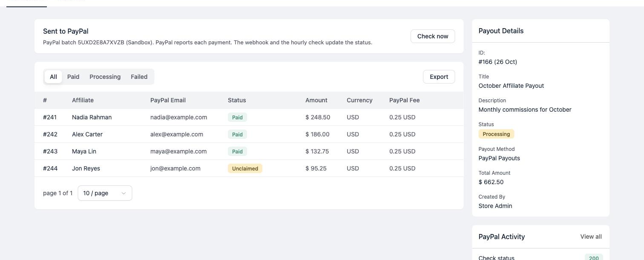Click the Processing status badge in Payout Details
Screen dimensions: 644x260
496,134
